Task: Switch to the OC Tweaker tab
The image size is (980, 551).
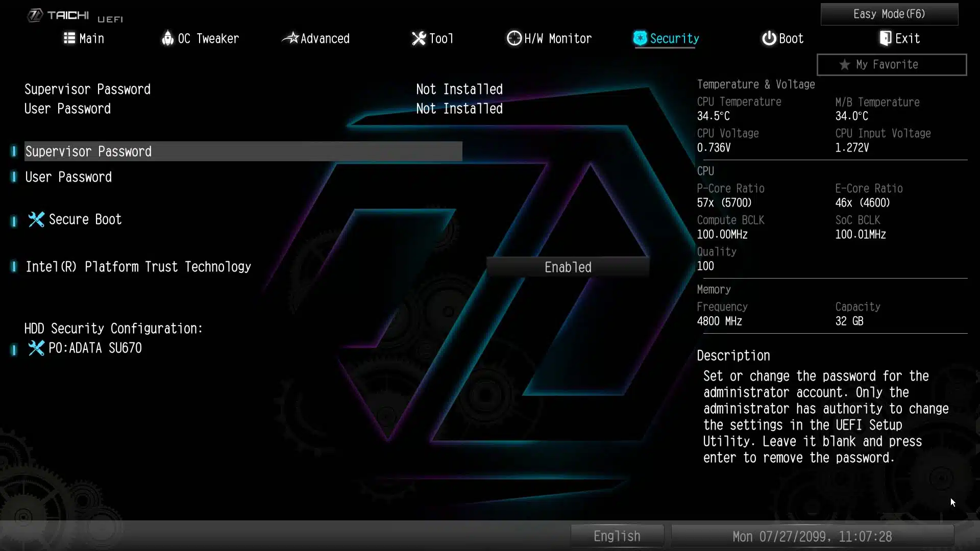Action: pyautogui.click(x=200, y=38)
